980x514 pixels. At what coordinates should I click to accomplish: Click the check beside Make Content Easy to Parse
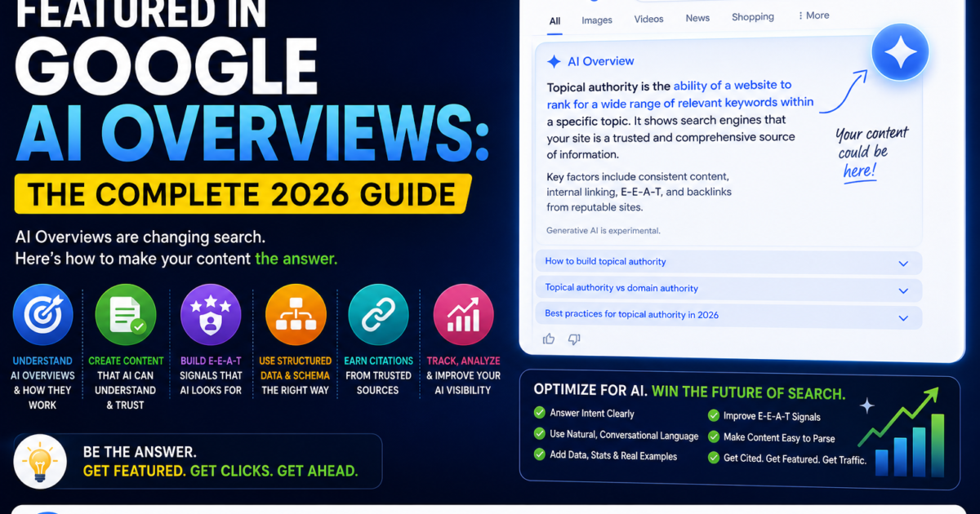click(713, 437)
